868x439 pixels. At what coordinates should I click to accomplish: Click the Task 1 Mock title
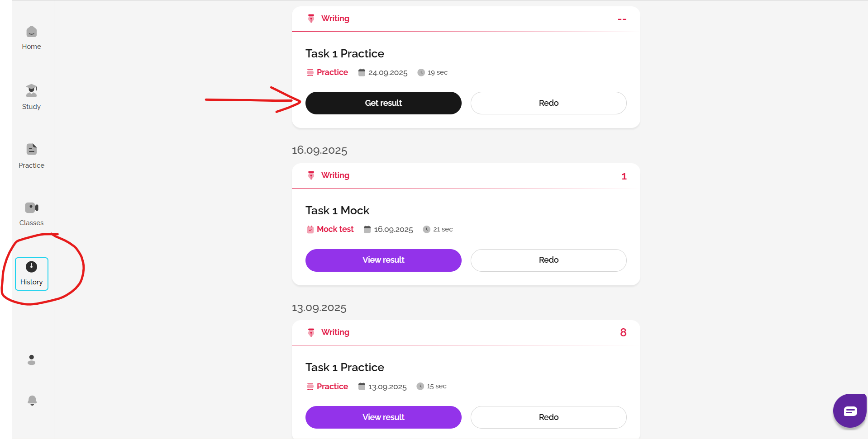click(337, 211)
